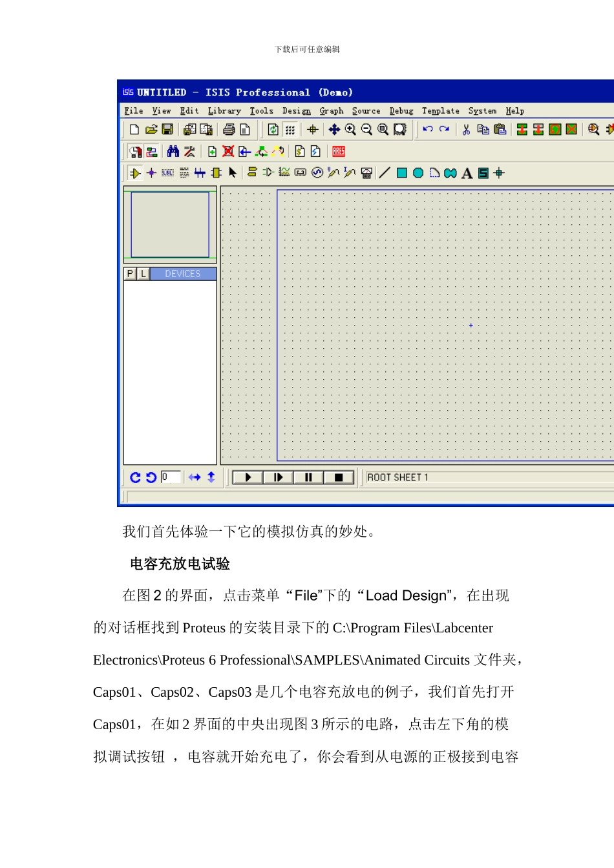Click the Electrical rules check icon
614x868 pixels.
coord(315,152)
